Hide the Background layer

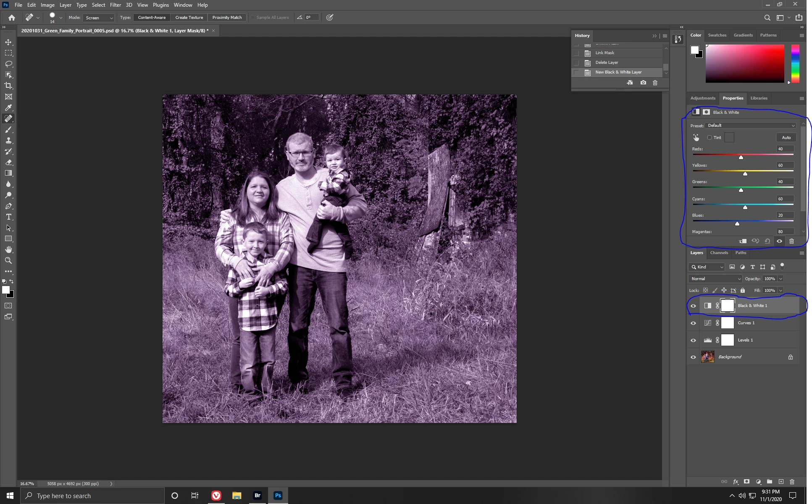click(693, 357)
